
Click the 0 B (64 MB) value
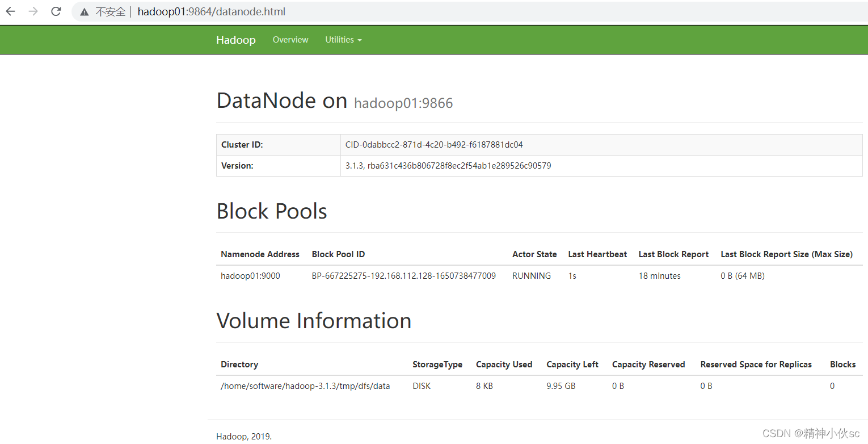point(743,276)
